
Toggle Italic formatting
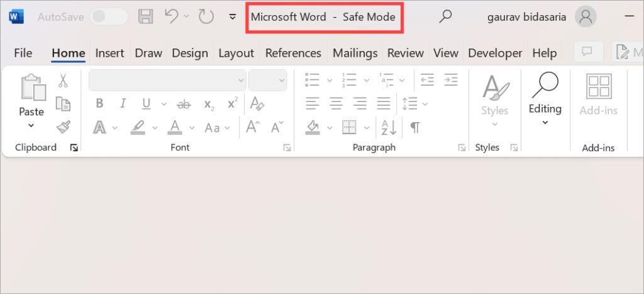tap(123, 103)
